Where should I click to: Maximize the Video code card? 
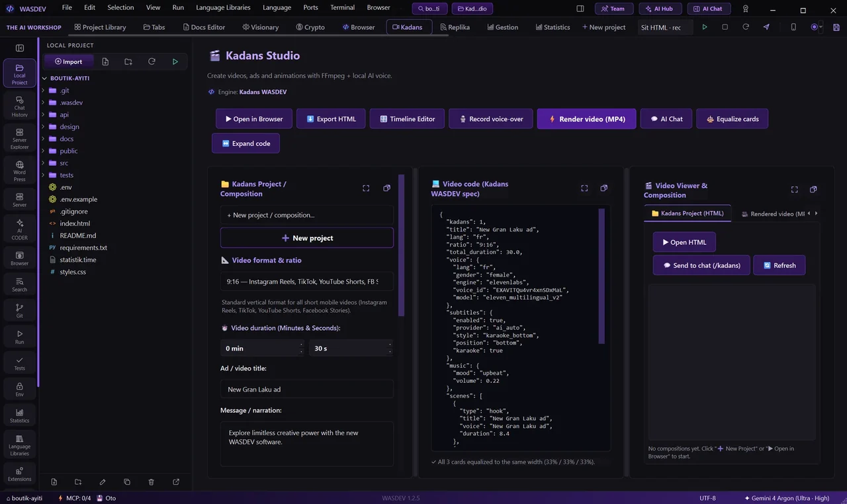584,189
